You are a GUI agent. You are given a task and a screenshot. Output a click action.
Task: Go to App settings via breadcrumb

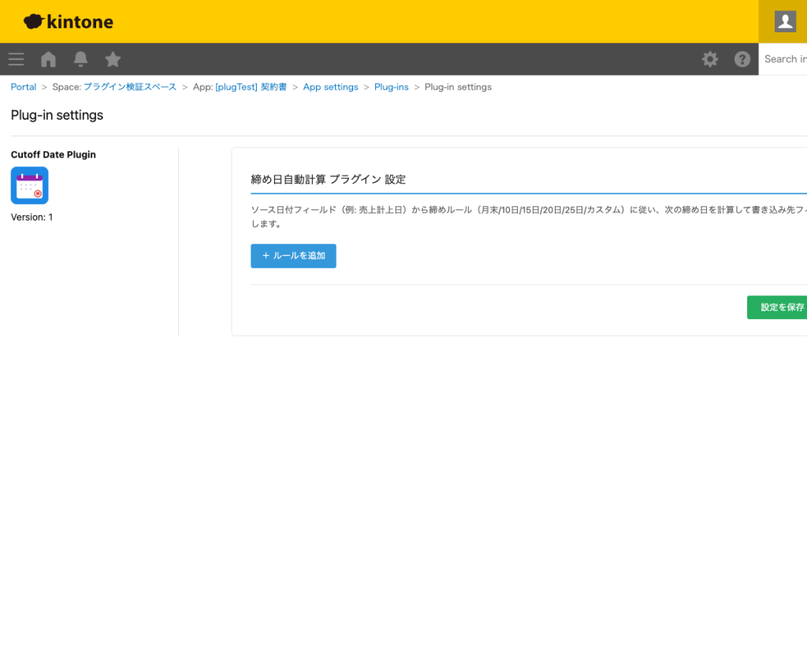pyautogui.click(x=330, y=87)
